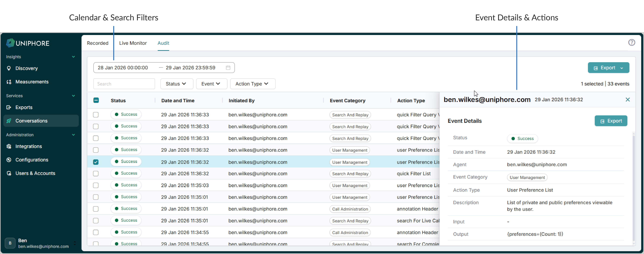Click the '{preferences=(Count: 1)}' output value
The image size is (644, 254).
pos(535,234)
